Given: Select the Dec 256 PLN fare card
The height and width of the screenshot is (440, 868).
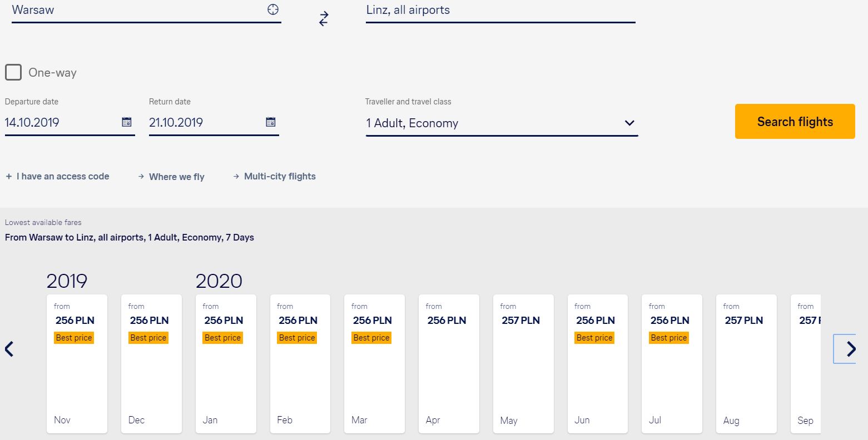Looking at the screenshot, I should (151, 364).
